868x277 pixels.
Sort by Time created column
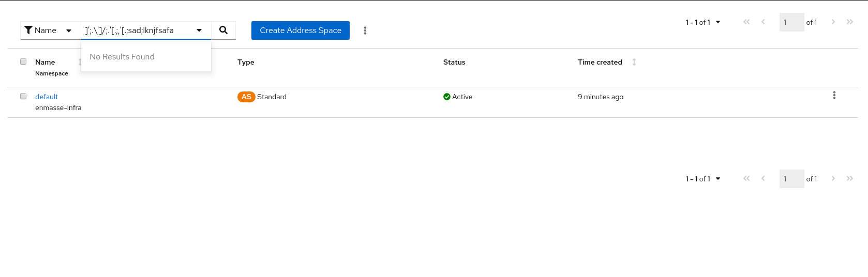(634, 62)
